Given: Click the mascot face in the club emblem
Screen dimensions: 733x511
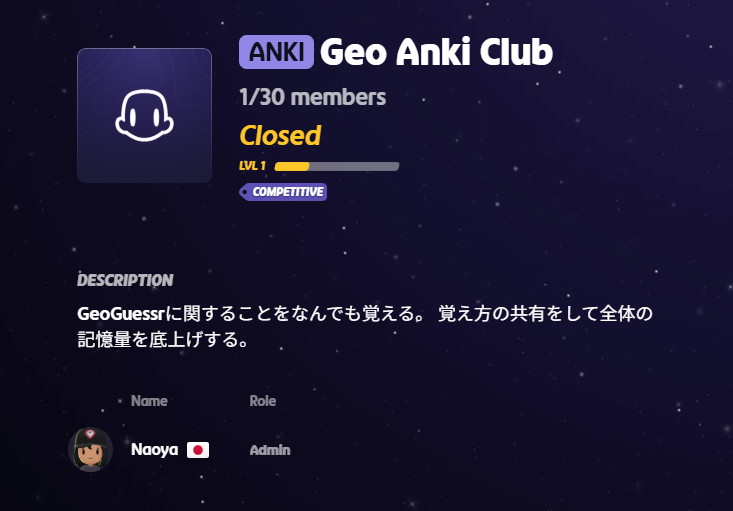Looking at the screenshot, I should [x=144, y=115].
